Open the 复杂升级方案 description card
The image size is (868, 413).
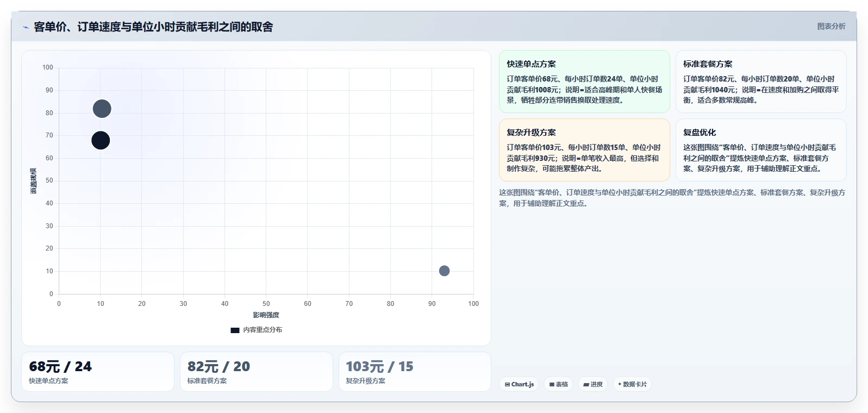click(584, 150)
